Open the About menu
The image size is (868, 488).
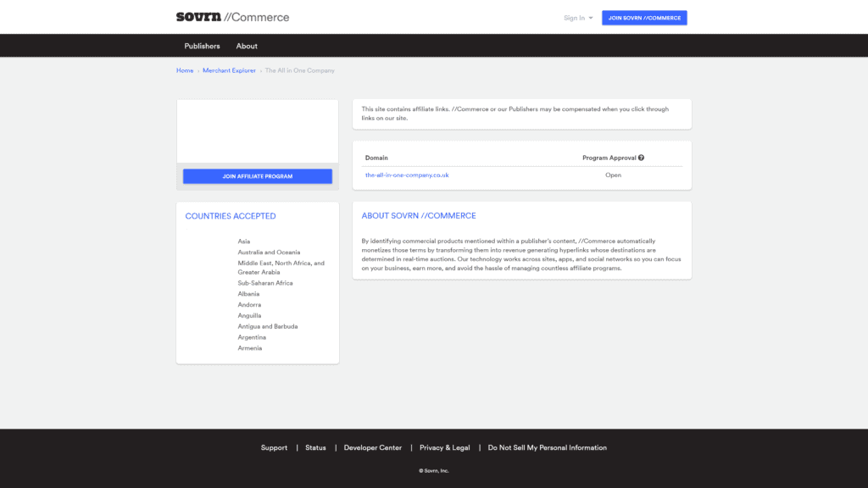pyautogui.click(x=247, y=46)
